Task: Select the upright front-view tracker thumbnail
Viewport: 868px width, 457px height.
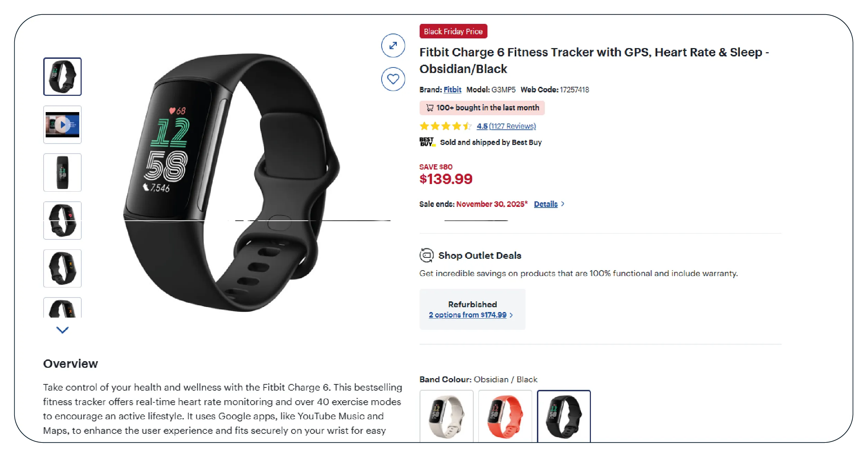Action: tap(62, 172)
